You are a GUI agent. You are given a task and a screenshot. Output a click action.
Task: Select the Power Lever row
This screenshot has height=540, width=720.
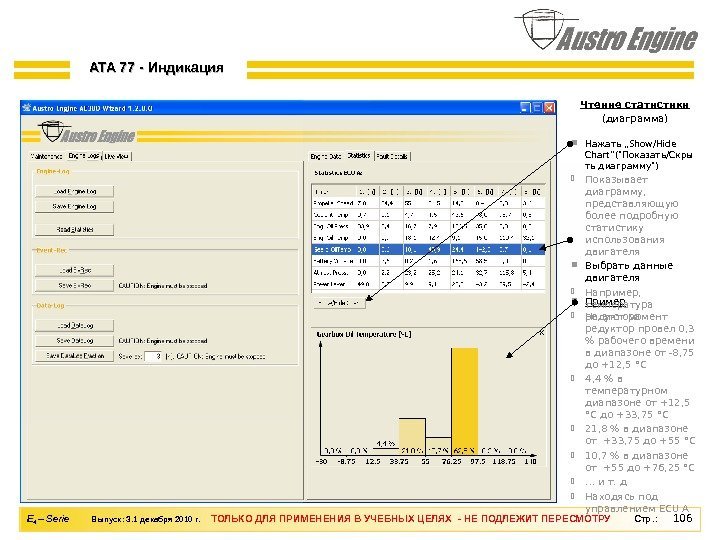[428, 284]
